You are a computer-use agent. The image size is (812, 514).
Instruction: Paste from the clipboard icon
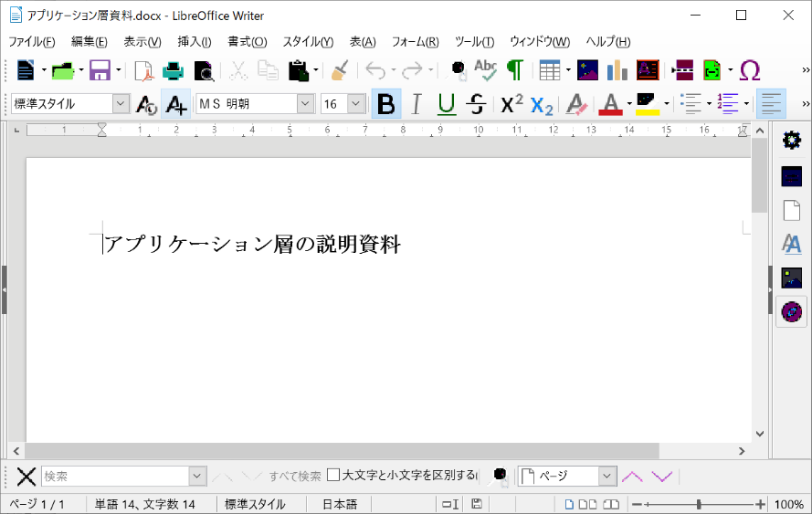tap(299, 70)
